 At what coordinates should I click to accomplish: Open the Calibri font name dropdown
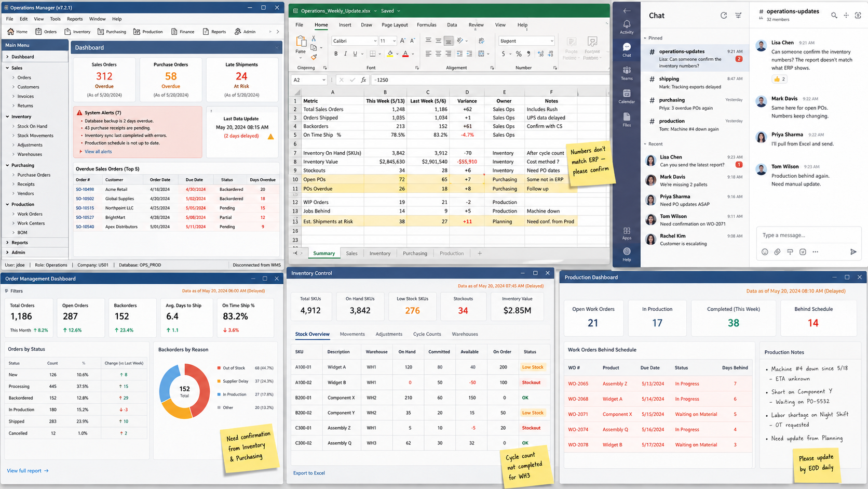pos(375,41)
